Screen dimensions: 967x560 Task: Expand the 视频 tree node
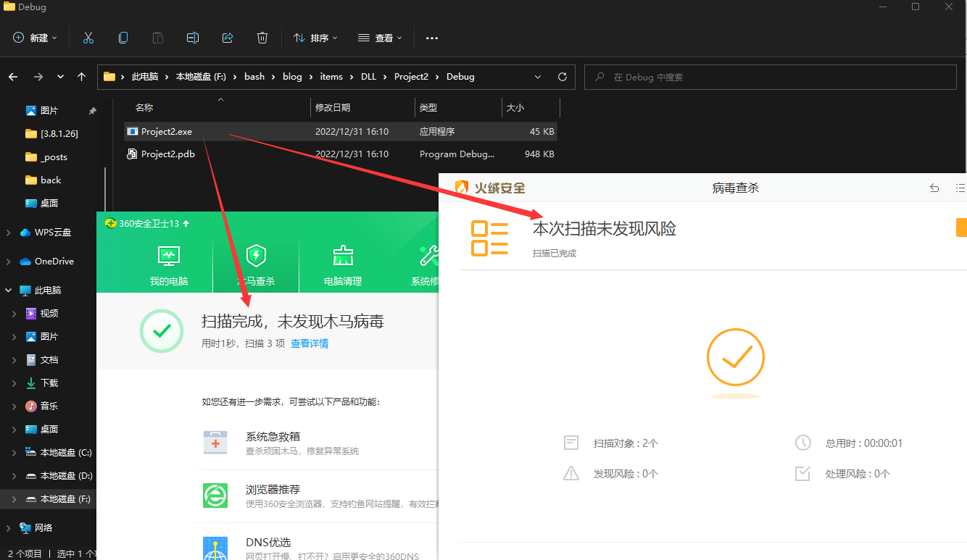pos(14,314)
